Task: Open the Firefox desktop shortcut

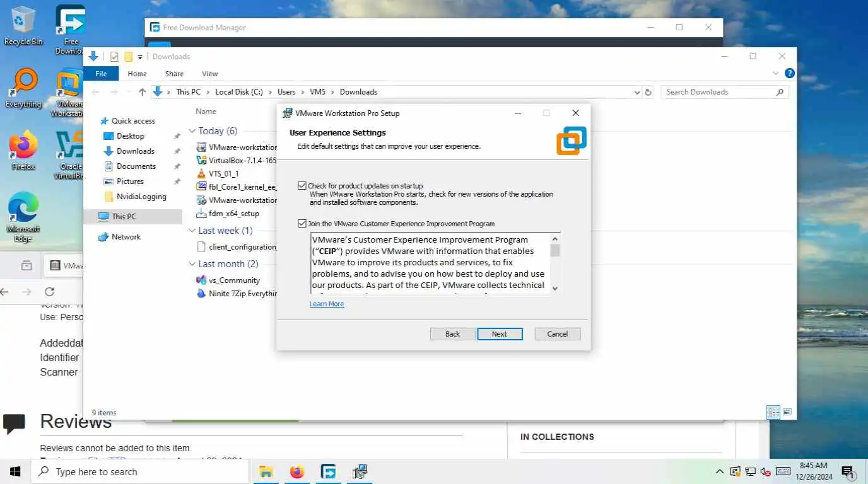Action: point(23,151)
